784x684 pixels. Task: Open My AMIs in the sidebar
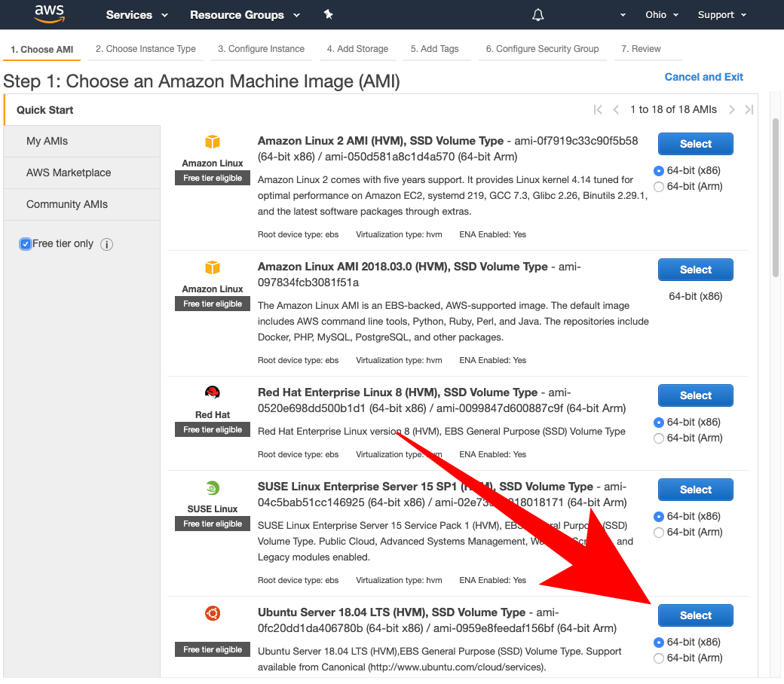pos(82,142)
